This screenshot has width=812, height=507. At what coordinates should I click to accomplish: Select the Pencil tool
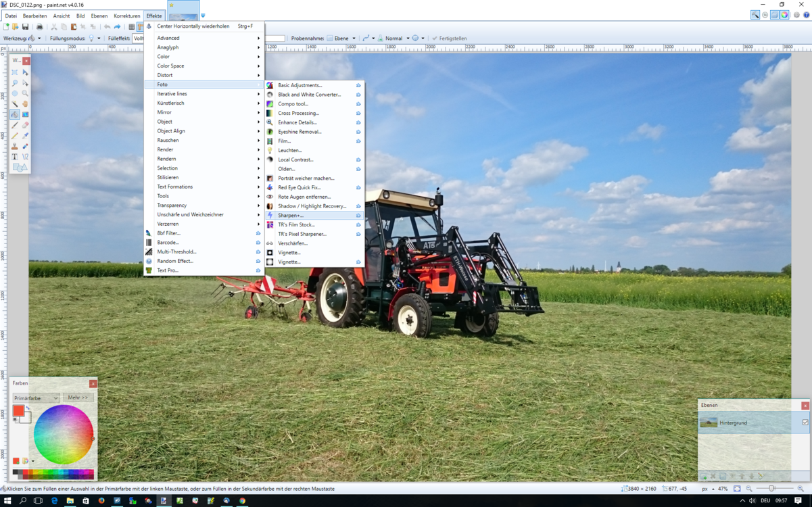tap(15, 135)
